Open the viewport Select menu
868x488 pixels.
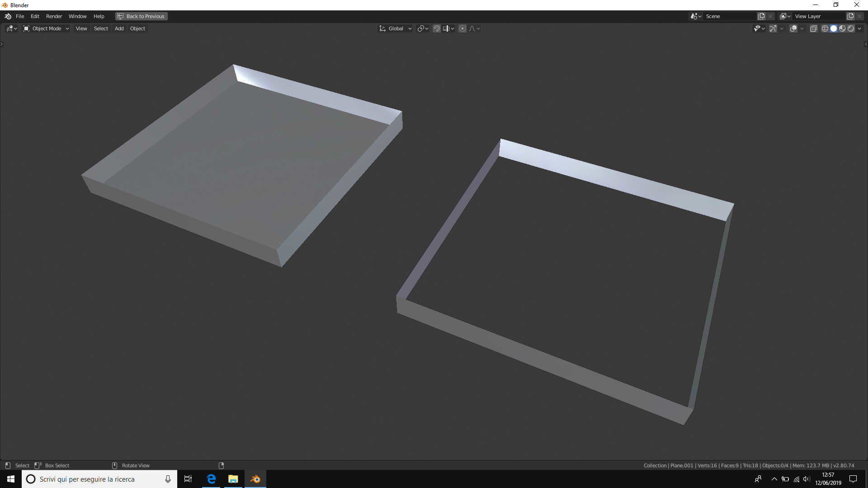(x=101, y=28)
